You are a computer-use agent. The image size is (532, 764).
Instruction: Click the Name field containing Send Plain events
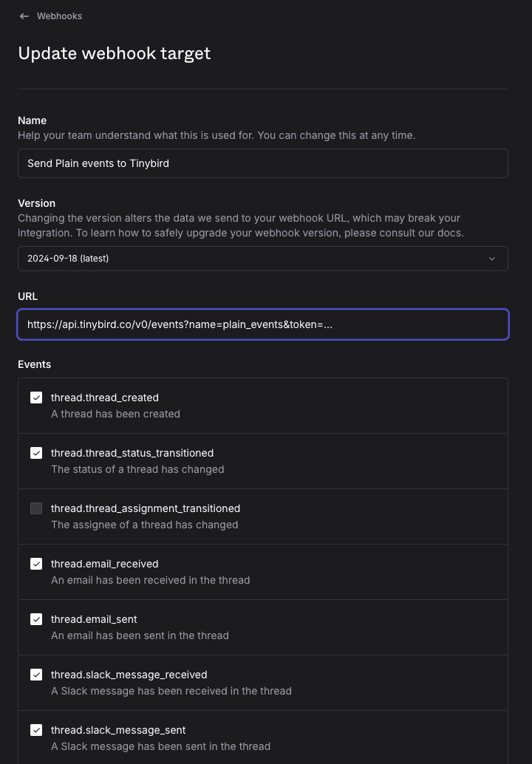[x=262, y=163]
